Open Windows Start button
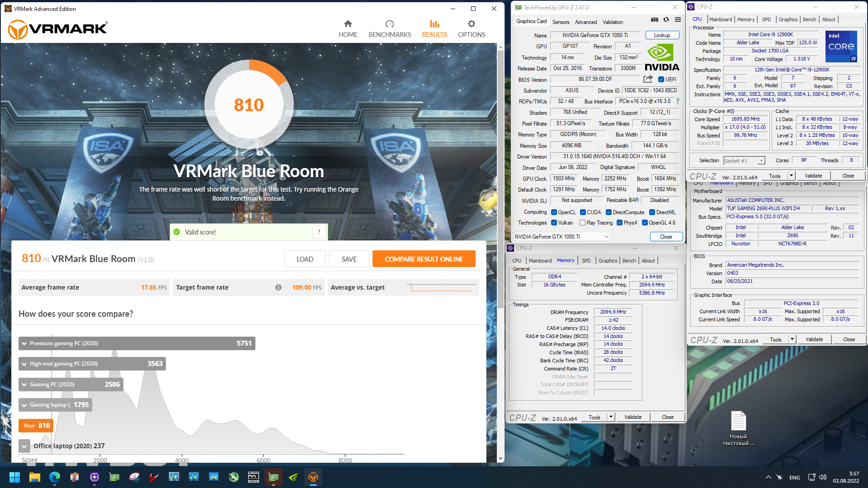This screenshot has height=488, width=868. (x=14, y=477)
